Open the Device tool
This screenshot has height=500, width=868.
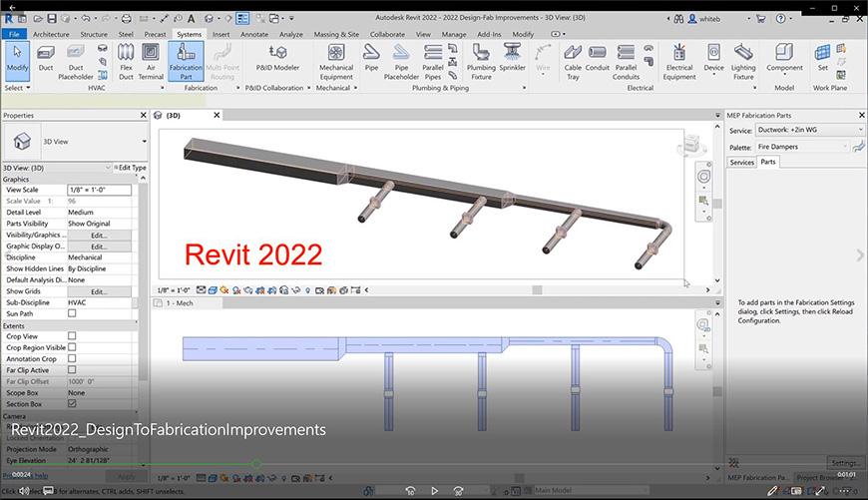(x=713, y=59)
